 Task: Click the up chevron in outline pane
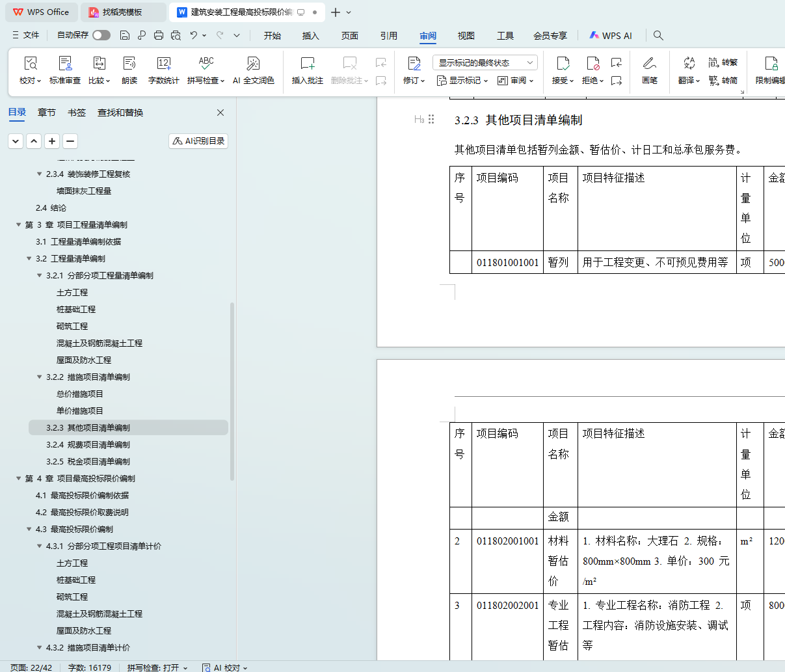point(34,141)
